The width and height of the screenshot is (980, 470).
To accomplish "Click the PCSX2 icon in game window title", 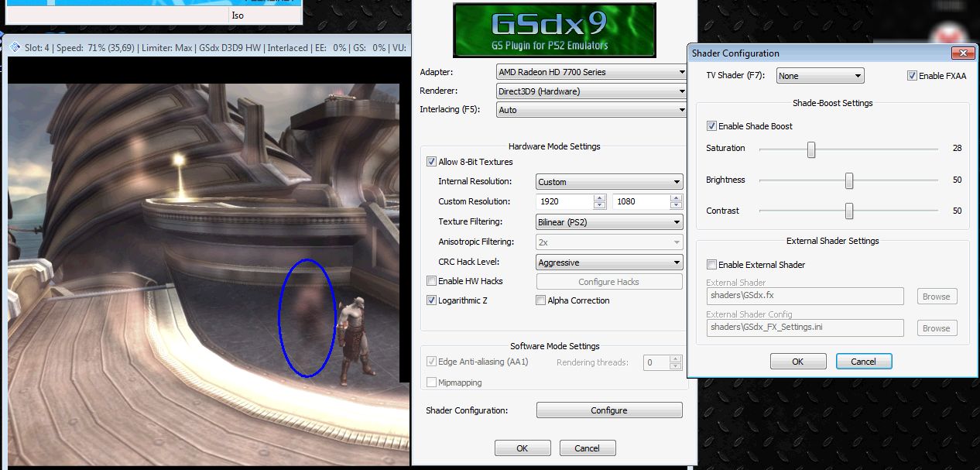I will pos(15,47).
